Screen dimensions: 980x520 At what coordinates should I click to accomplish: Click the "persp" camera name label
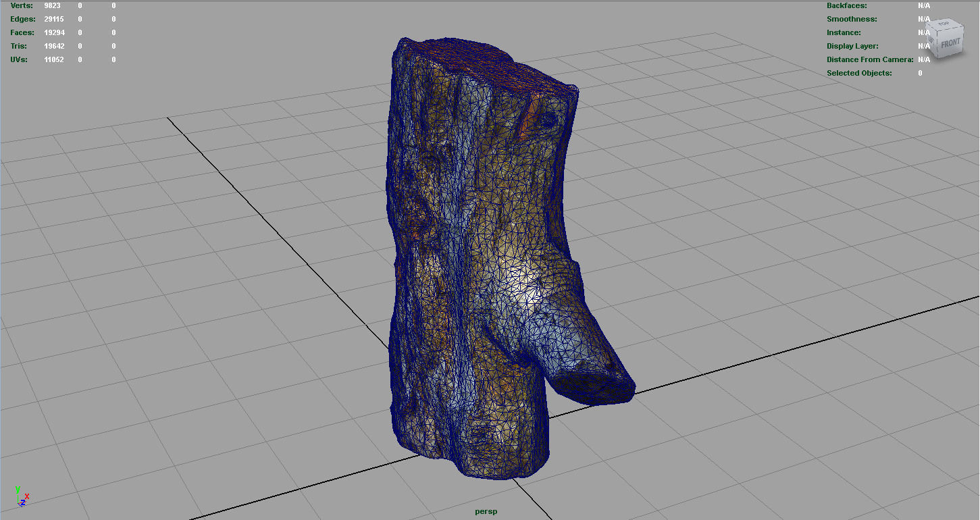(486, 511)
